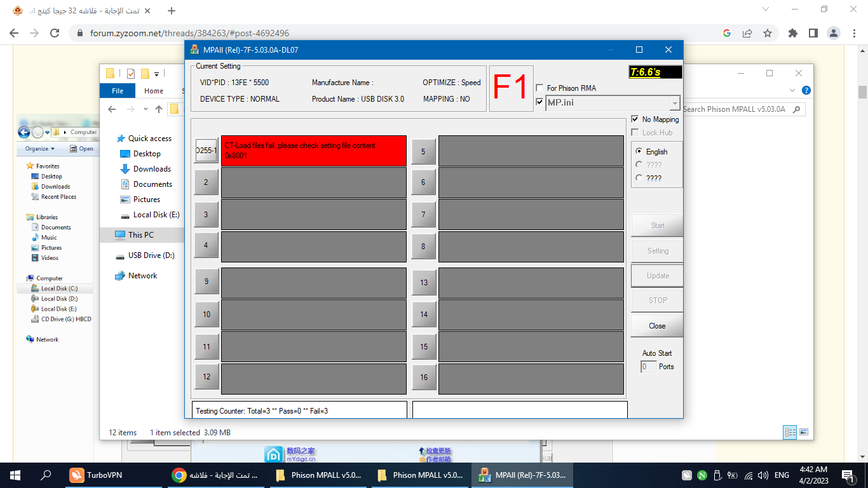Click the STOP button
The width and height of the screenshot is (868, 488).
tap(657, 301)
